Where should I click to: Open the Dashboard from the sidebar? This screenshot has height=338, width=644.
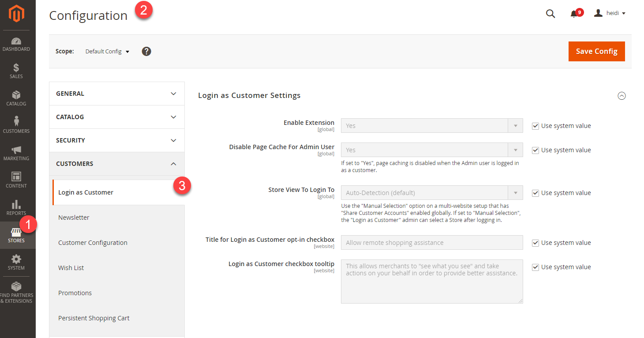[x=16, y=43]
